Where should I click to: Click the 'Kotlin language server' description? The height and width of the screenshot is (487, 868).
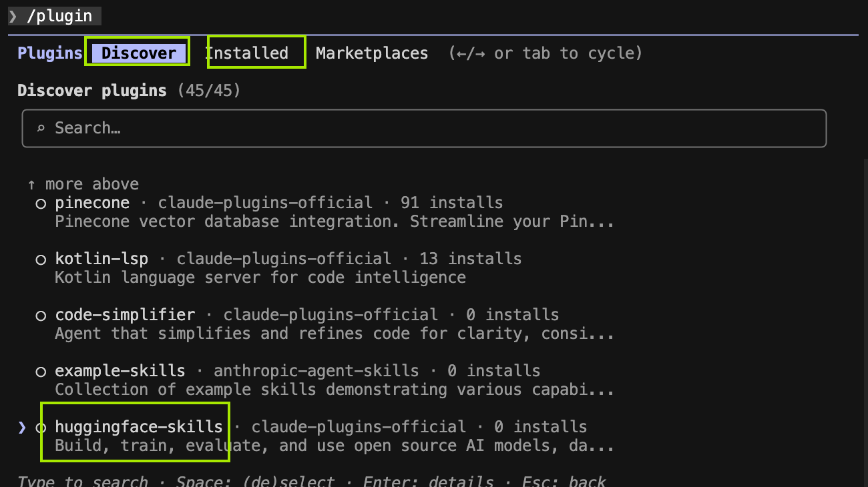260,278
